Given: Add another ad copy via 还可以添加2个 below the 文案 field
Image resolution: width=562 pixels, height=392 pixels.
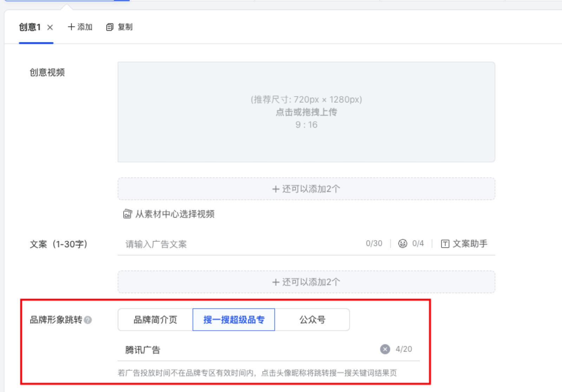Looking at the screenshot, I should point(306,282).
